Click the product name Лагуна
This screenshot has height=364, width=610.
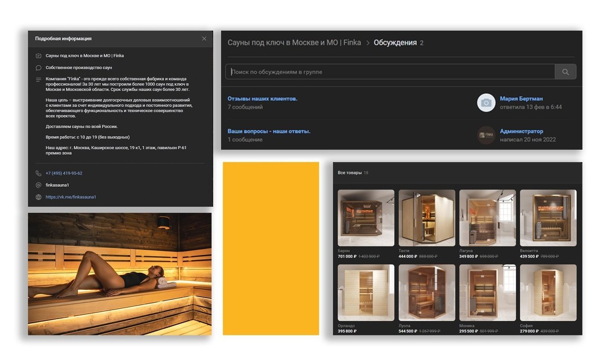(466, 251)
